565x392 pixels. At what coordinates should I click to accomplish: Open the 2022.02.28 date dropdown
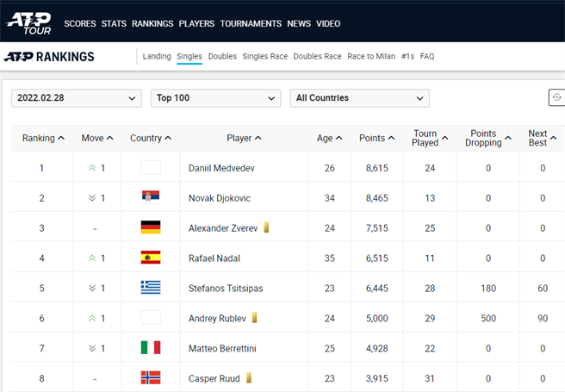point(77,98)
